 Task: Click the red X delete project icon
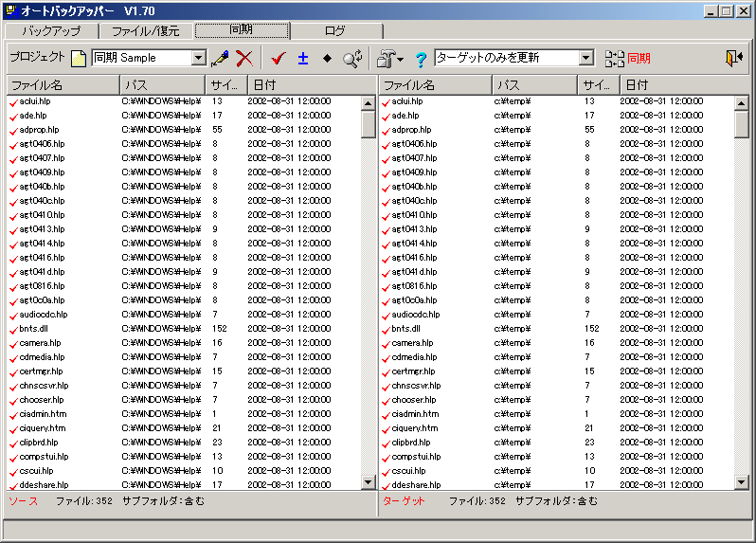[244, 59]
